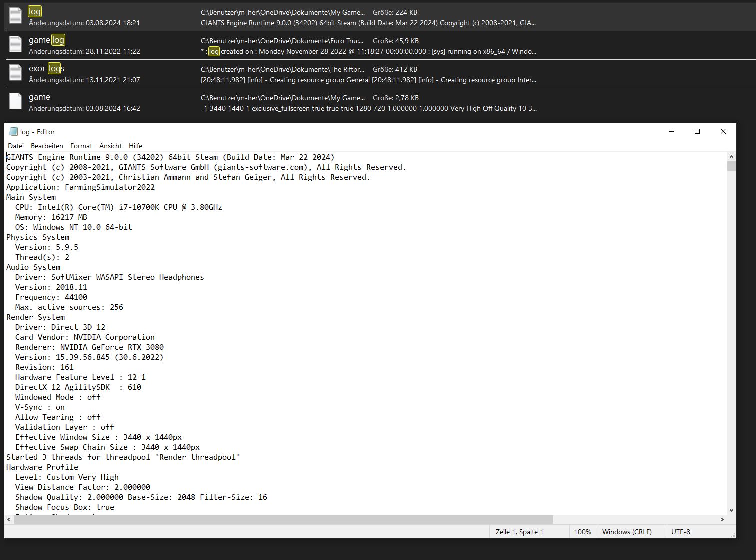Select the exor_logs file icon
The width and height of the screenshot is (756, 560).
point(16,73)
